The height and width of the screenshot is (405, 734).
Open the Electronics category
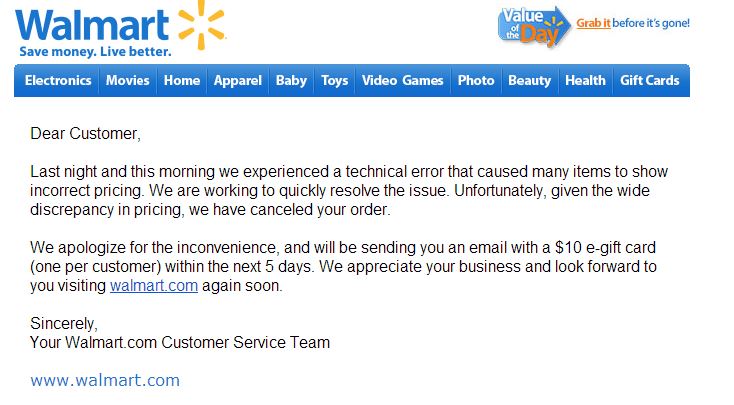(x=58, y=81)
